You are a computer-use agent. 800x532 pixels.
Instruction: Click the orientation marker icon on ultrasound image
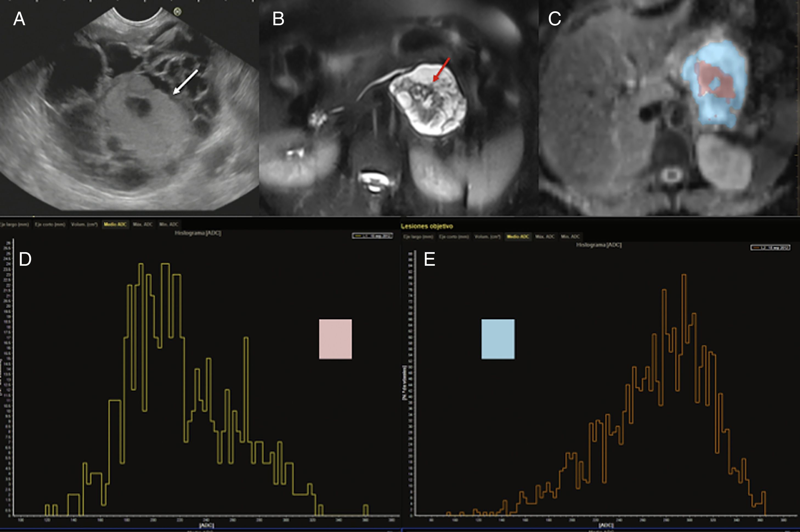177,12
